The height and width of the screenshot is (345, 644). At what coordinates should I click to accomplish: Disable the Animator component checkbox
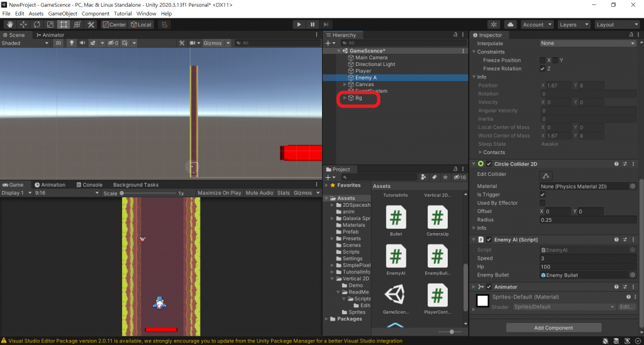pos(489,287)
